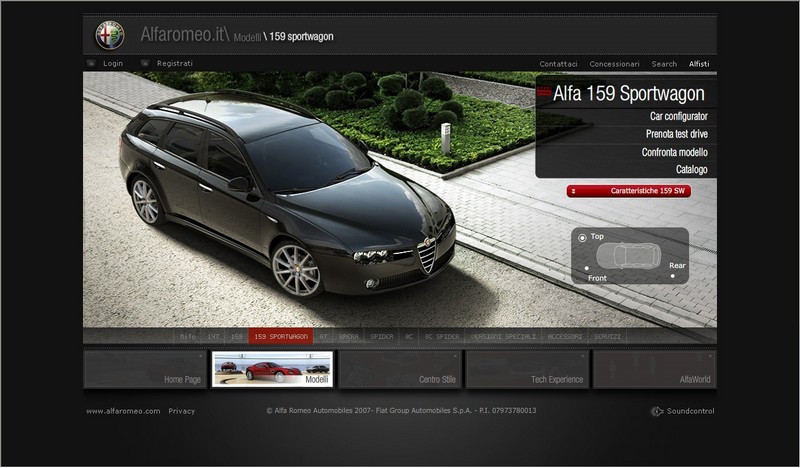Click Confronta modello
The image size is (800, 468).
[674, 152]
